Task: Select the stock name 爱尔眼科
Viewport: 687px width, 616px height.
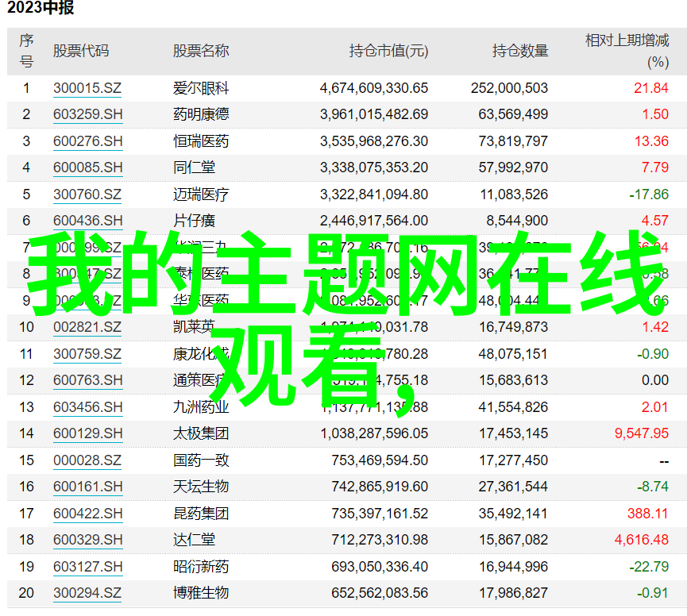Action: pos(201,88)
